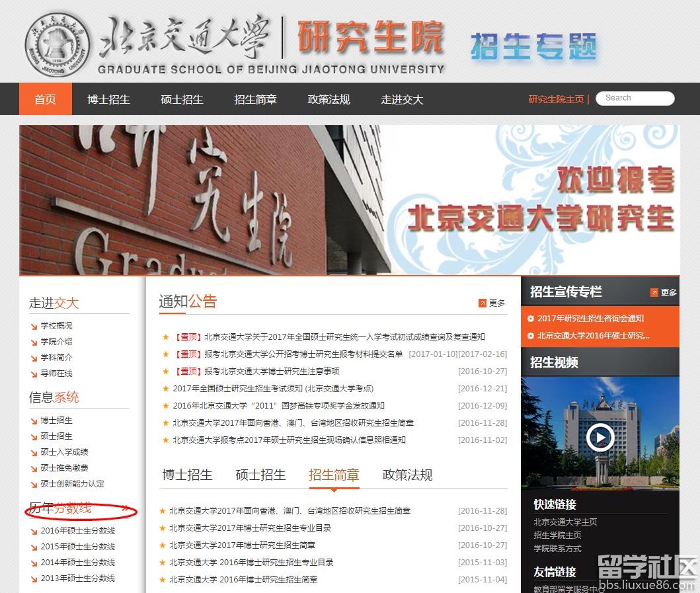Open the 2017年全国硕士研究生招生考试须知 announcement

click(x=273, y=389)
